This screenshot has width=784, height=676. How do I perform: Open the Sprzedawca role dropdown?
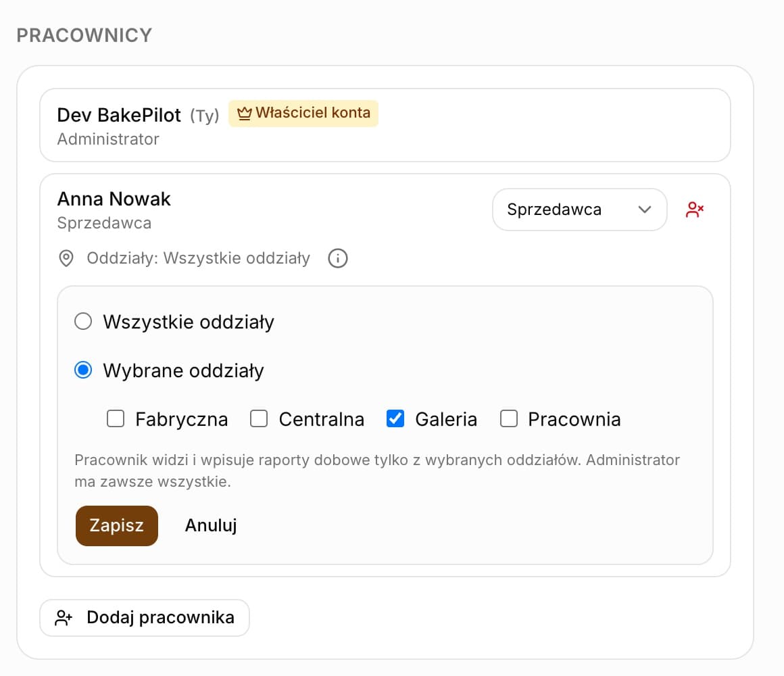(579, 210)
